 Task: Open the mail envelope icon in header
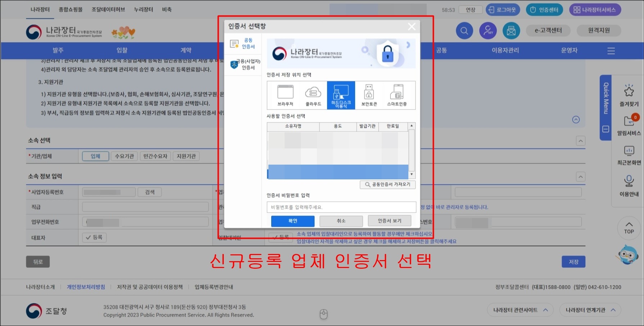coord(511,31)
